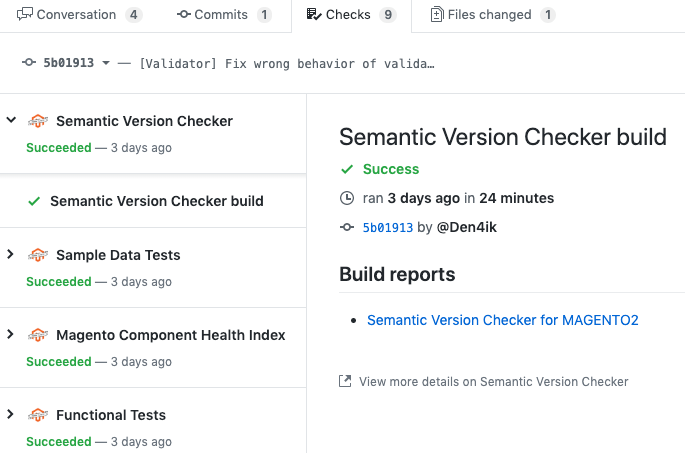Click the Magento icon beside Sample Data Tests
685x453 pixels.
pos(38,255)
